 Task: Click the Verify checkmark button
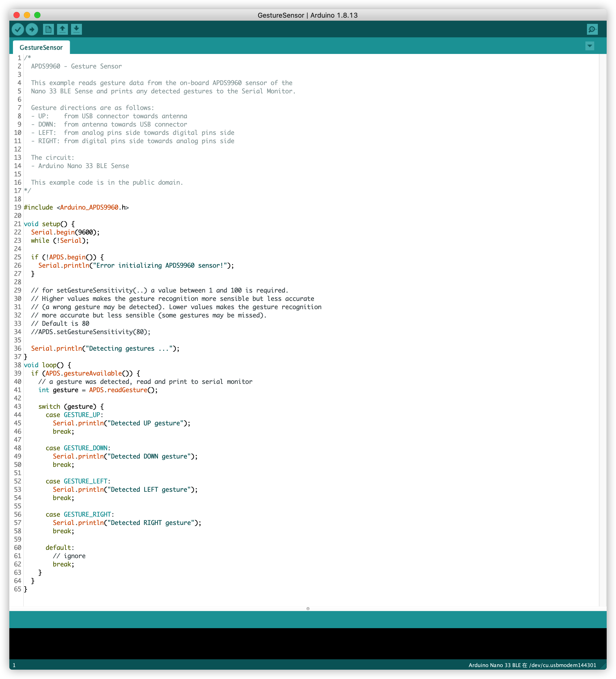[x=18, y=29]
